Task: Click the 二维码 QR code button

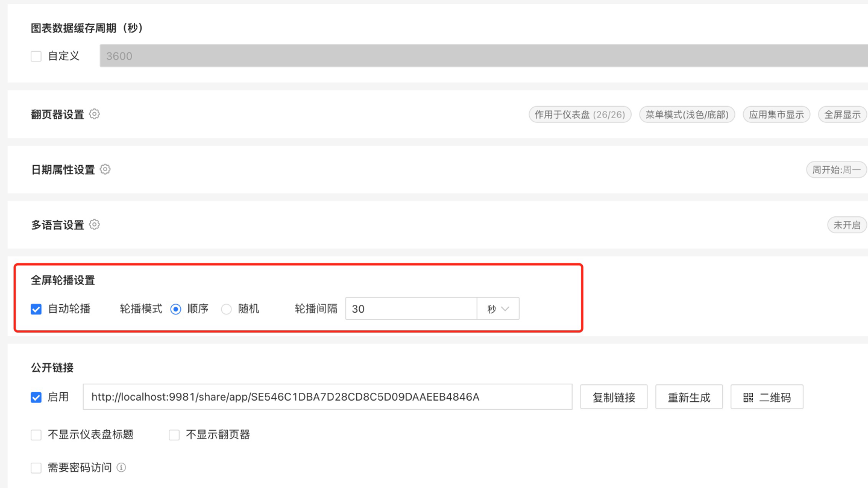Action: tap(766, 397)
